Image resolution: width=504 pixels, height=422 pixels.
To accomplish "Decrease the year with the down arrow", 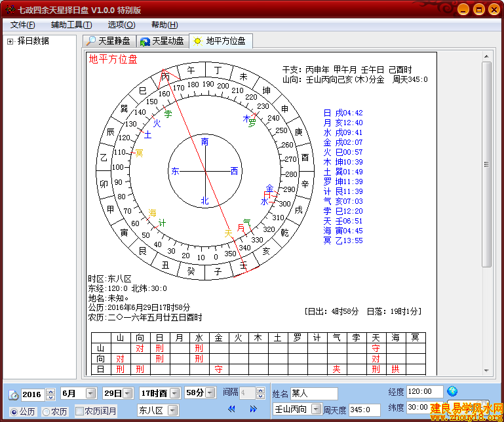I will [50, 397].
